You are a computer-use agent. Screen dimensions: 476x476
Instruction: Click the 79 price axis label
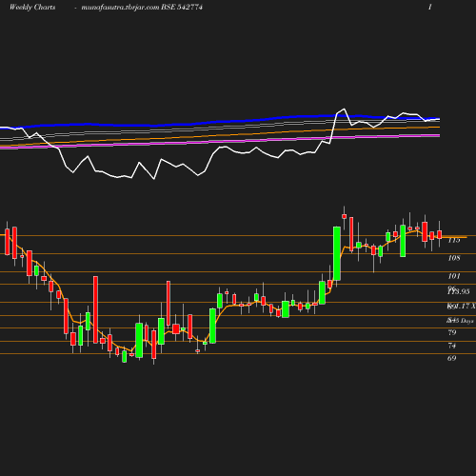coord(452,332)
